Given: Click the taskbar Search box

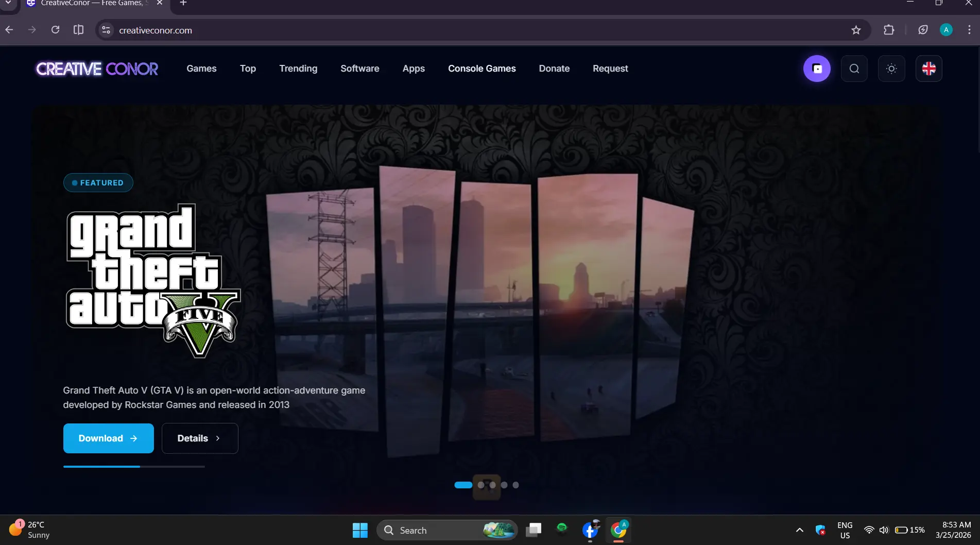Looking at the screenshot, I should 447,530.
